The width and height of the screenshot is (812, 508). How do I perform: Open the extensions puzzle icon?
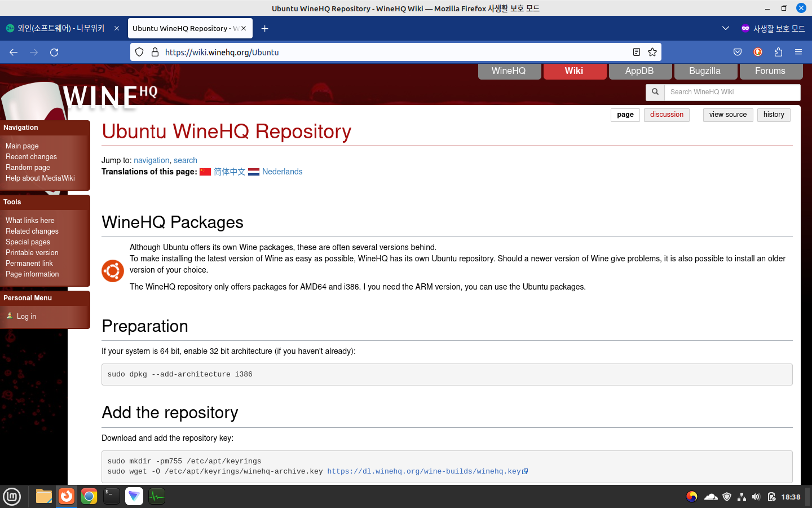(778, 52)
